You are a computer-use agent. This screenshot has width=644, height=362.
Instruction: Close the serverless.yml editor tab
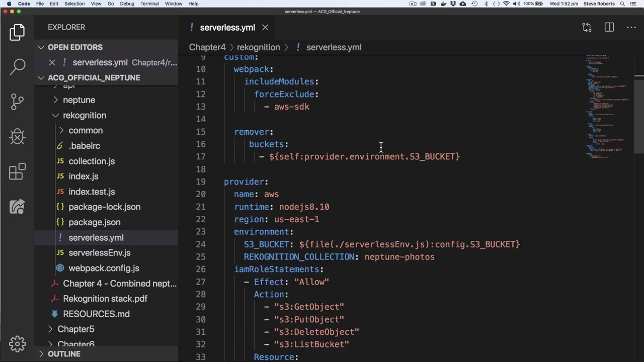pyautogui.click(x=265, y=28)
